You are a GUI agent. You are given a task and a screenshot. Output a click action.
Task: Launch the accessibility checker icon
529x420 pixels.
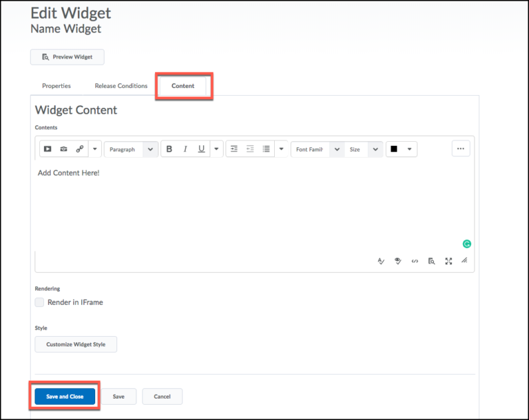397,261
